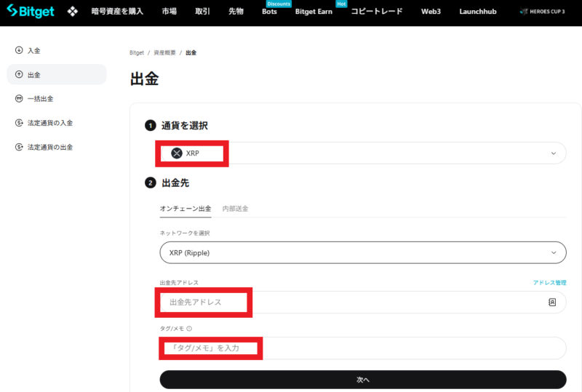
Task: Switch to the 内部送金 tab
Action: [x=235, y=209]
